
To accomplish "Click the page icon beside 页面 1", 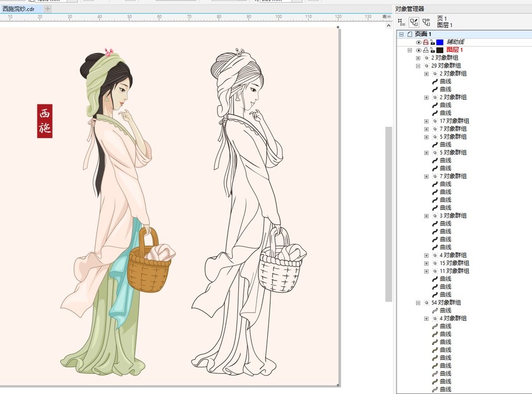I will click(x=410, y=34).
